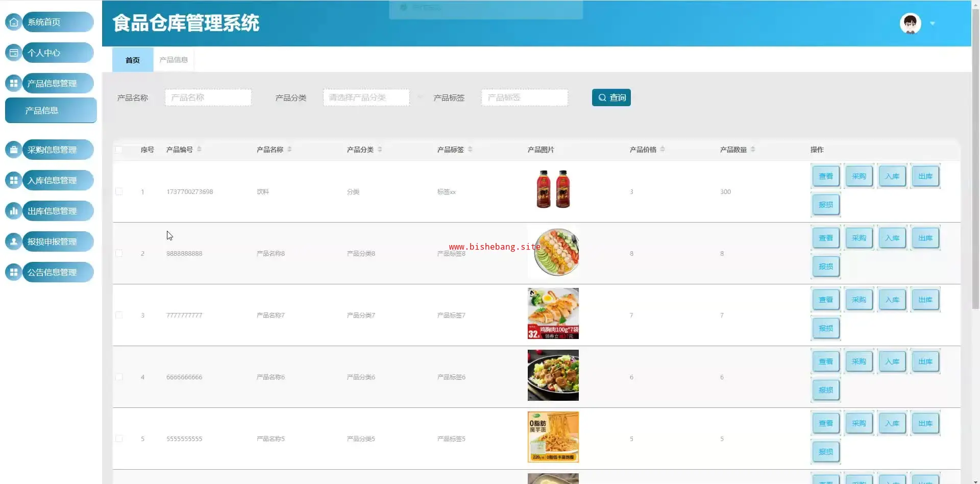
Task: Open the chicken breast image for 产品名称7
Action: point(553,313)
